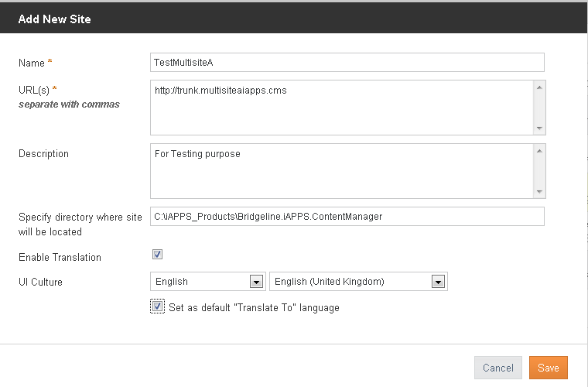Image resolution: width=588 pixels, height=387 pixels.
Task: Select the English (United Kingdom) culture combo box
Action: click(358, 282)
